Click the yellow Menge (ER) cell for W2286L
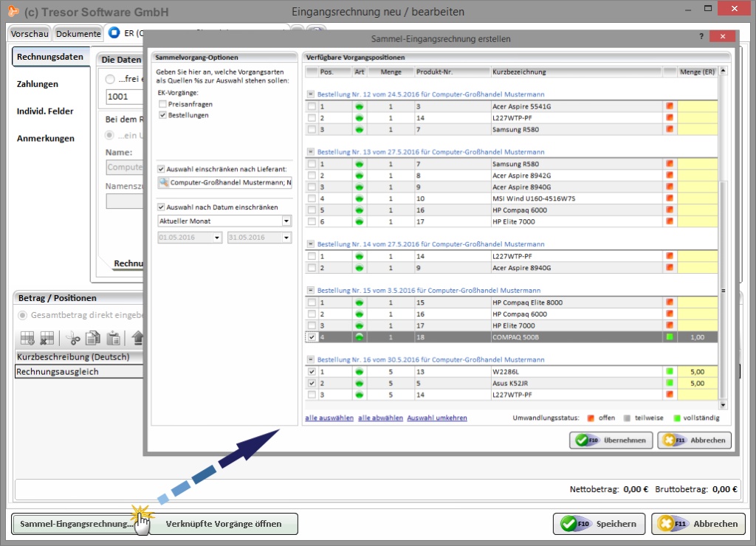The width and height of the screenshot is (756, 546). point(697,372)
